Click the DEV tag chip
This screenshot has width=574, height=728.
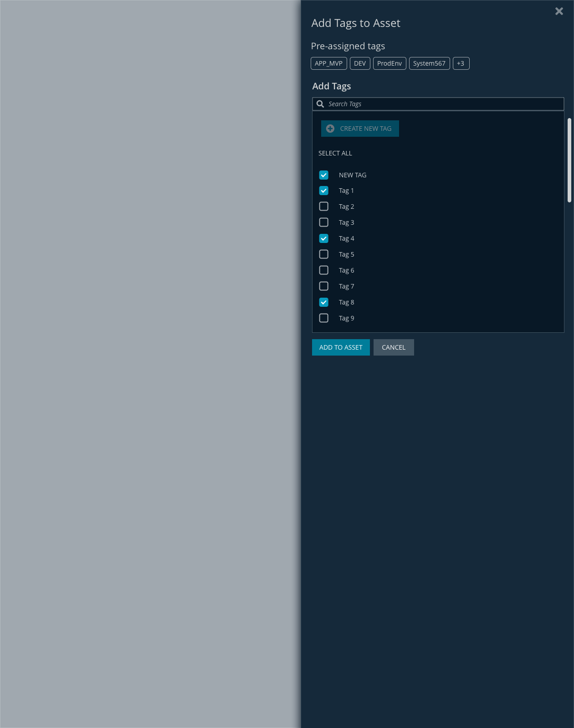click(359, 63)
